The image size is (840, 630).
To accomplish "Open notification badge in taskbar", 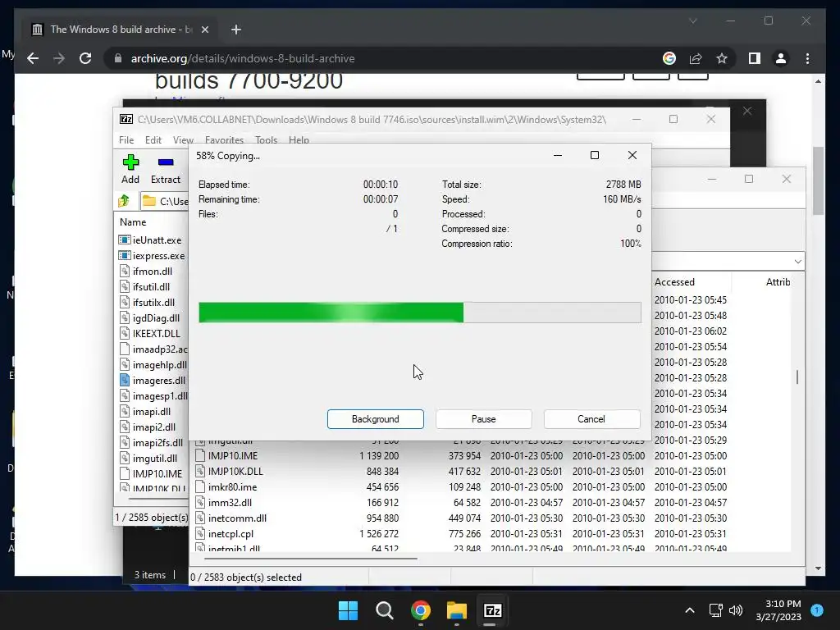I will pos(817,610).
